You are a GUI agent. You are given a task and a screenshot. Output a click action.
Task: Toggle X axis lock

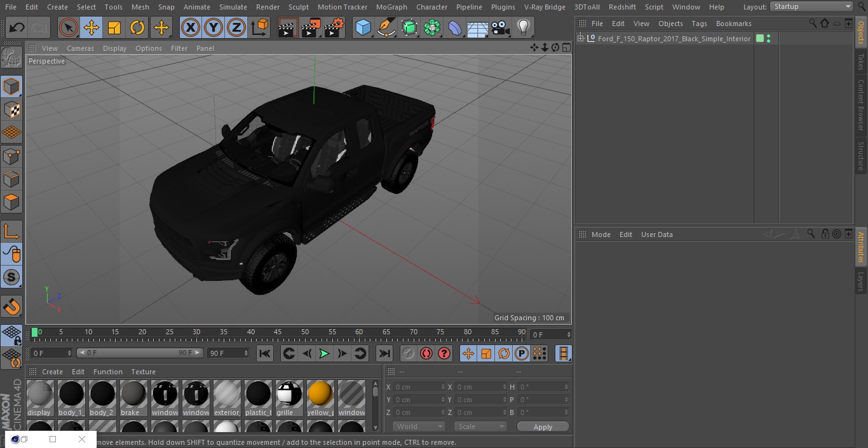click(190, 27)
